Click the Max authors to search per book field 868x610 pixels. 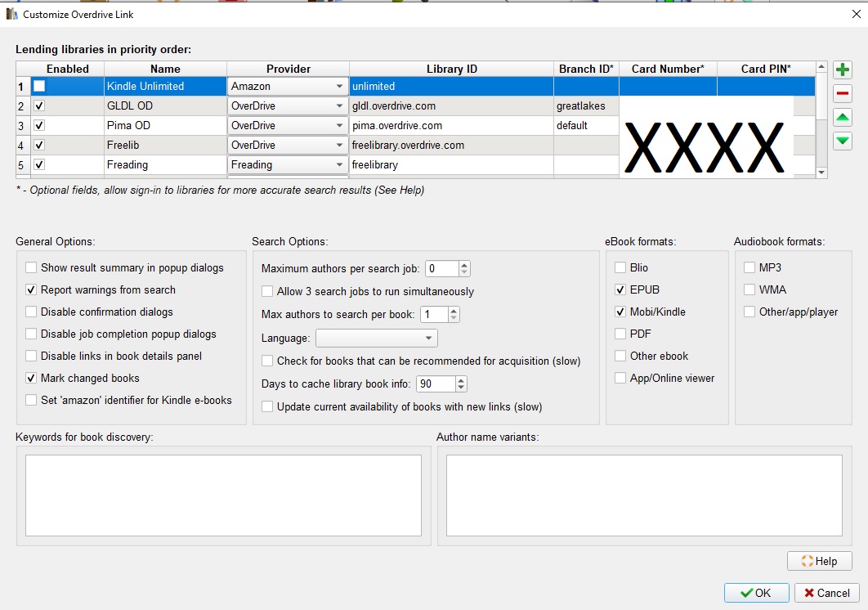tap(435, 315)
